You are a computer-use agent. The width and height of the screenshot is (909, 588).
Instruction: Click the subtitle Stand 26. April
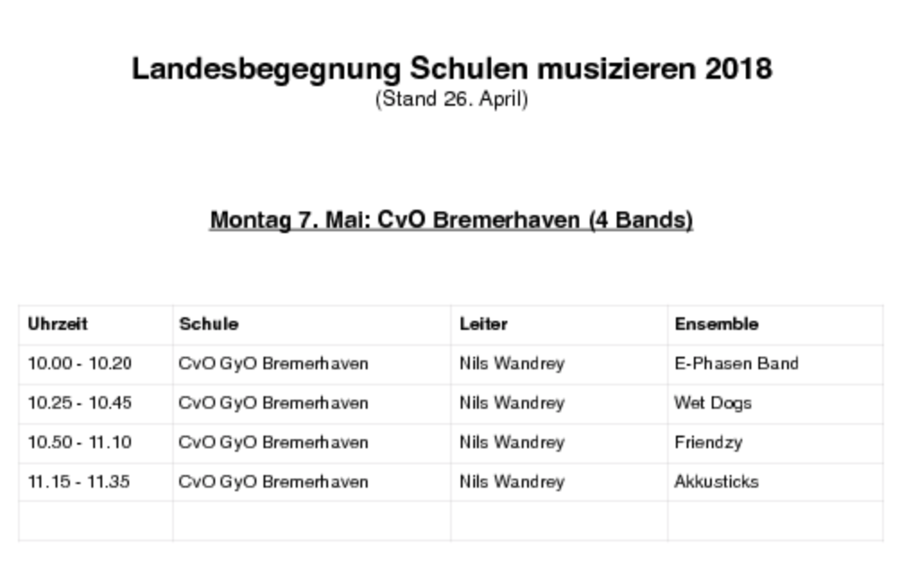(x=452, y=99)
